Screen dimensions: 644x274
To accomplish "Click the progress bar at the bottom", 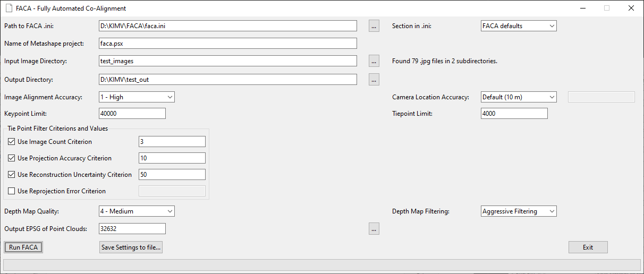I will pos(322,265).
